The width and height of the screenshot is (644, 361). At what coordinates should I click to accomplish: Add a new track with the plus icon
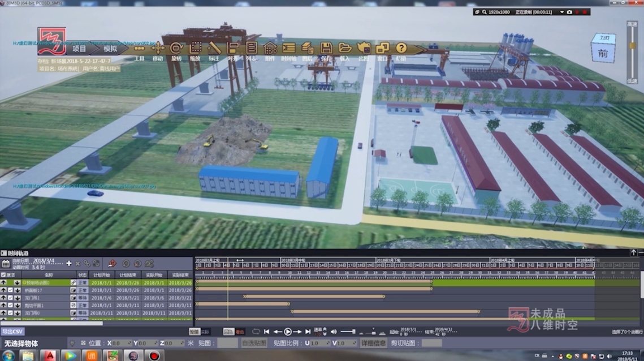click(69, 264)
